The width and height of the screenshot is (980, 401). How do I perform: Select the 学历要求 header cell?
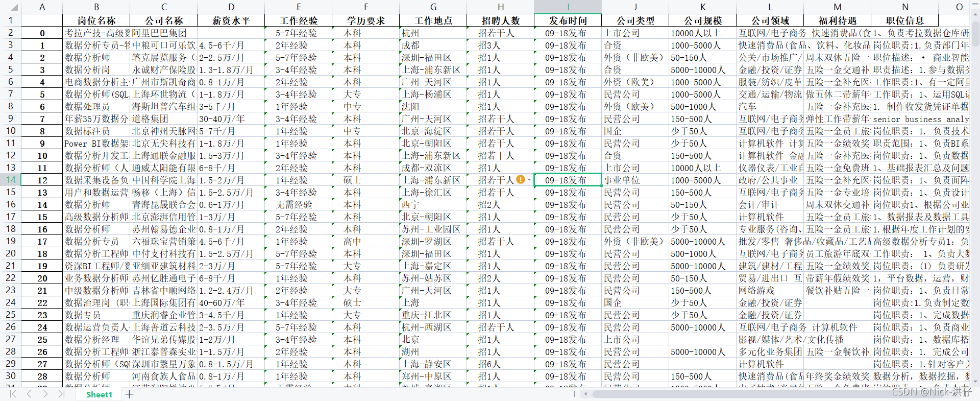click(366, 20)
